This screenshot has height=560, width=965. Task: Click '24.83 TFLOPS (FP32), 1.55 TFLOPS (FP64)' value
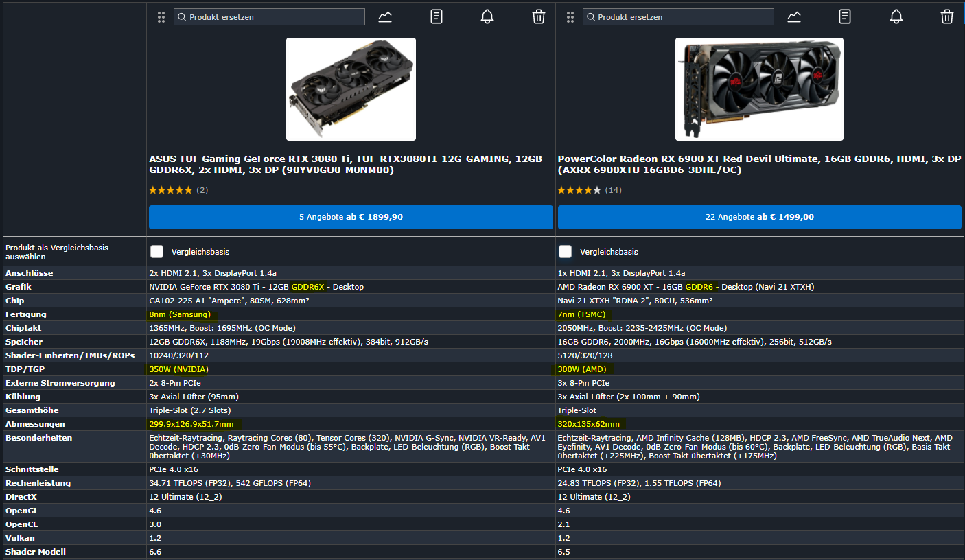point(640,483)
